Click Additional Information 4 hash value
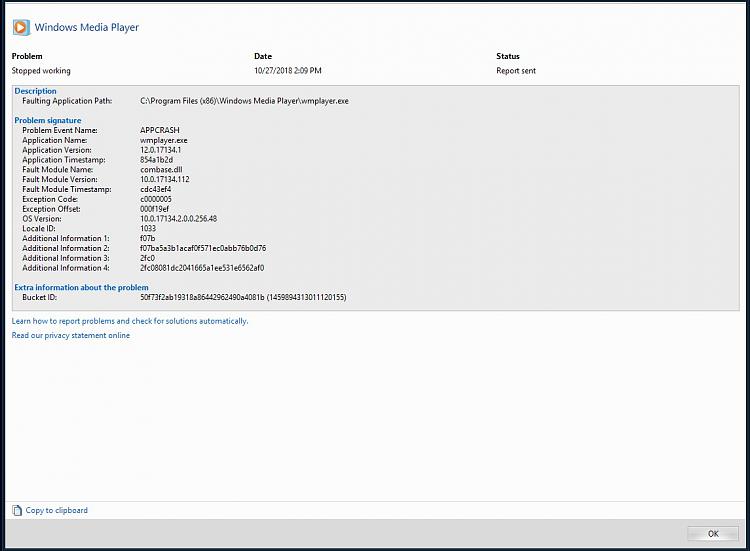The image size is (750, 551). (x=202, y=268)
